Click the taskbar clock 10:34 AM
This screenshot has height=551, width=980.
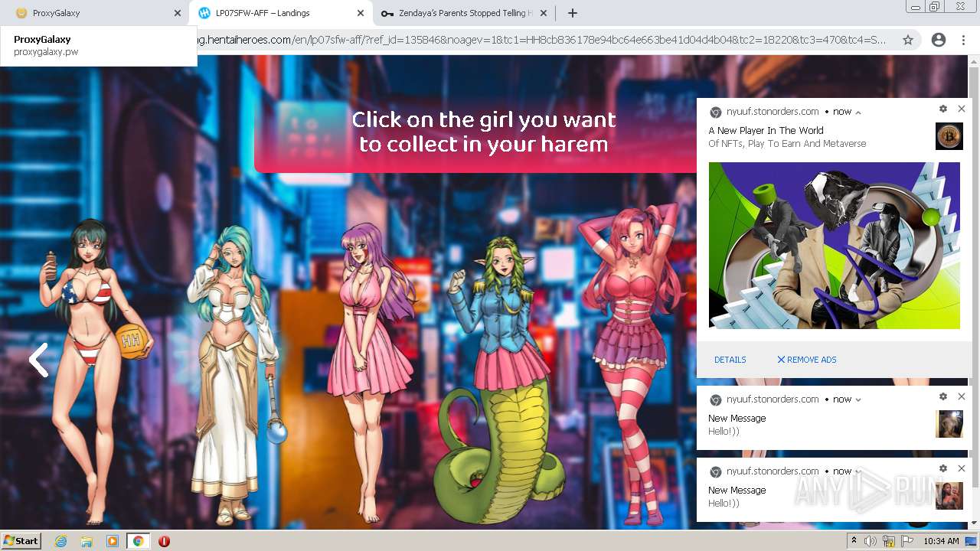point(941,541)
